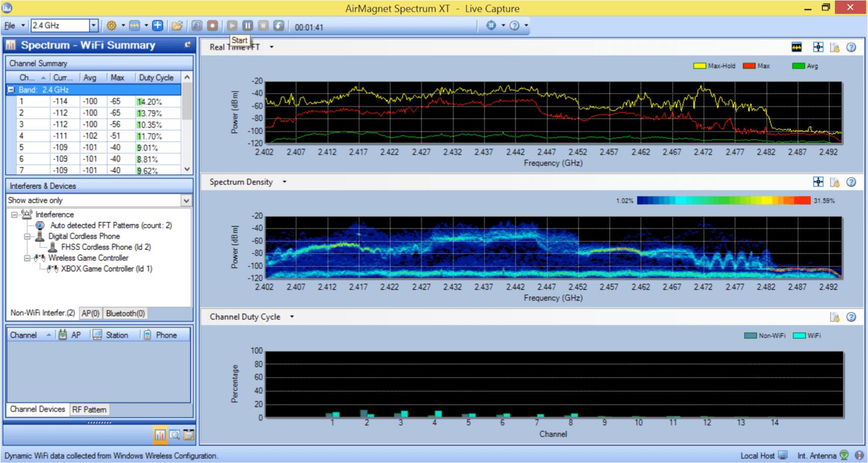Screen dimensions: 868x463
Task: Click the red Record capture button
Action: pyautogui.click(x=213, y=25)
